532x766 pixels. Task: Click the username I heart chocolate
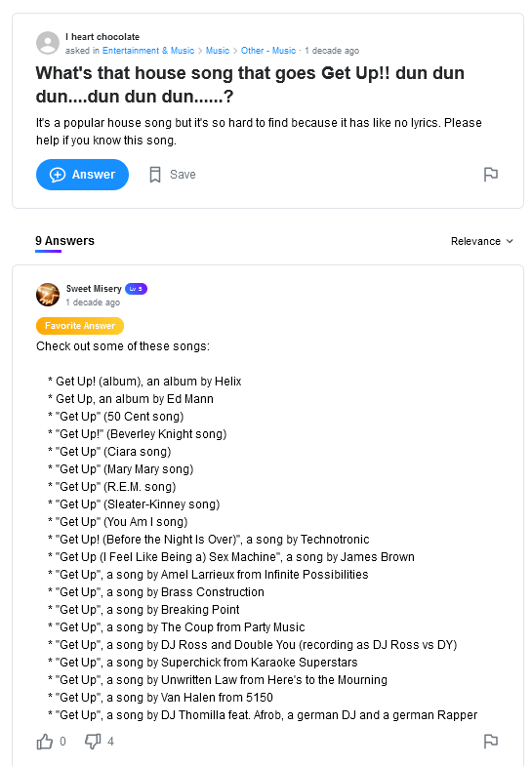[x=102, y=37]
